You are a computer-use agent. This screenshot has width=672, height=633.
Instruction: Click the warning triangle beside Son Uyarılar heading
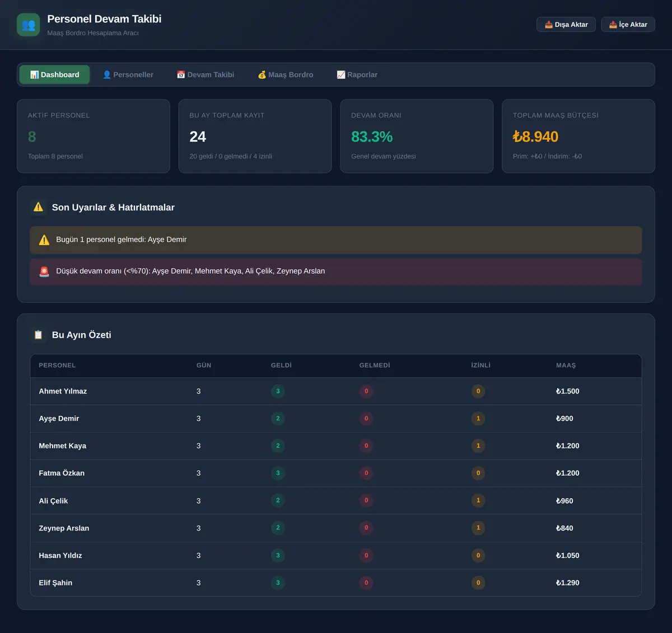pos(38,207)
